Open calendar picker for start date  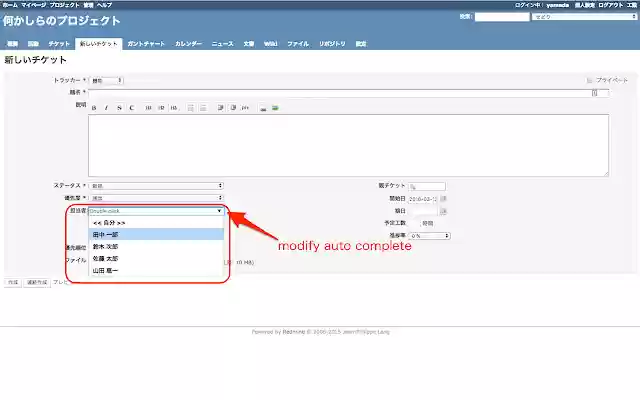tap(444, 199)
